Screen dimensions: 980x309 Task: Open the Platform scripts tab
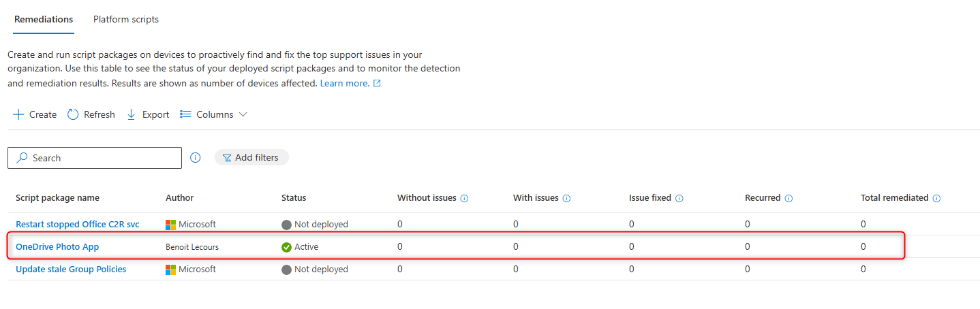coord(126,19)
